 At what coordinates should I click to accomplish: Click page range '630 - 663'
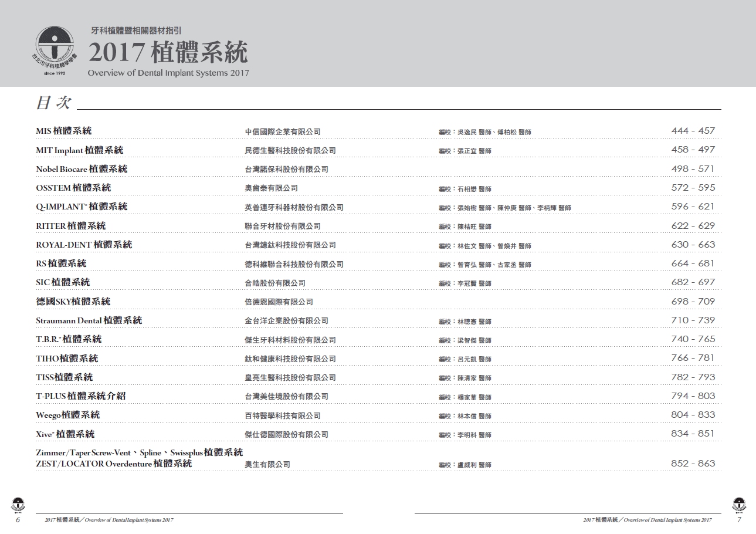pos(693,245)
